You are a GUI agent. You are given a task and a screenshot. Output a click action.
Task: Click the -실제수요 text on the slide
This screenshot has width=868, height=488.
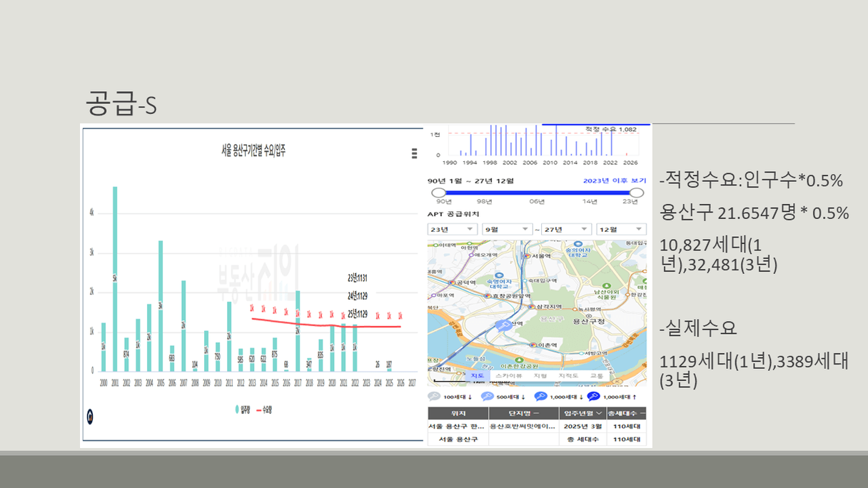tap(698, 329)
